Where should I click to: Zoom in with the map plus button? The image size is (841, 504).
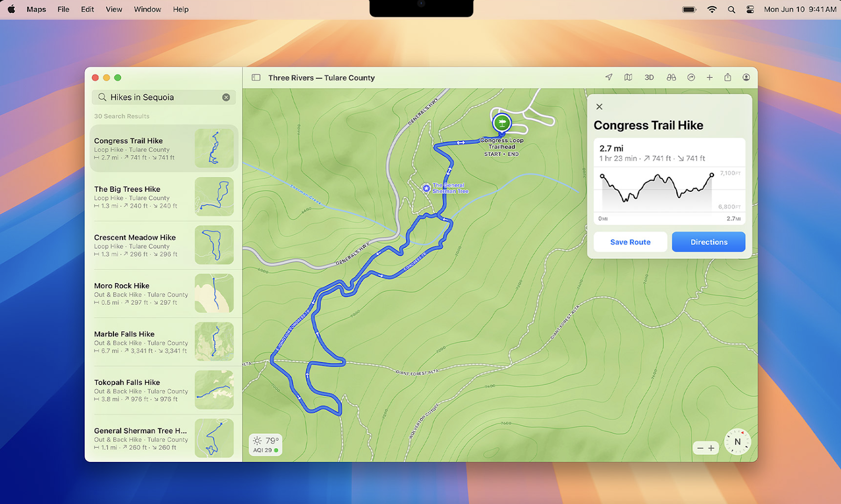pos(711,448)
